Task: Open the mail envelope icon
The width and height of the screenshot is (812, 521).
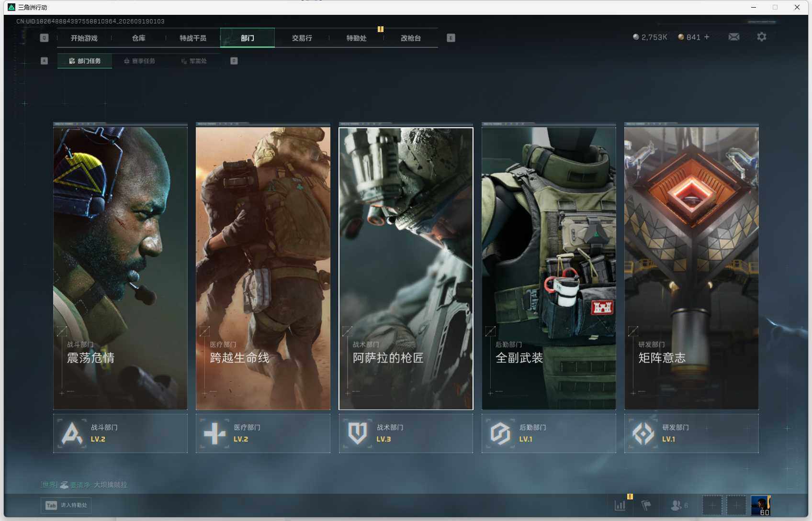Action: (x=734, y=37)
